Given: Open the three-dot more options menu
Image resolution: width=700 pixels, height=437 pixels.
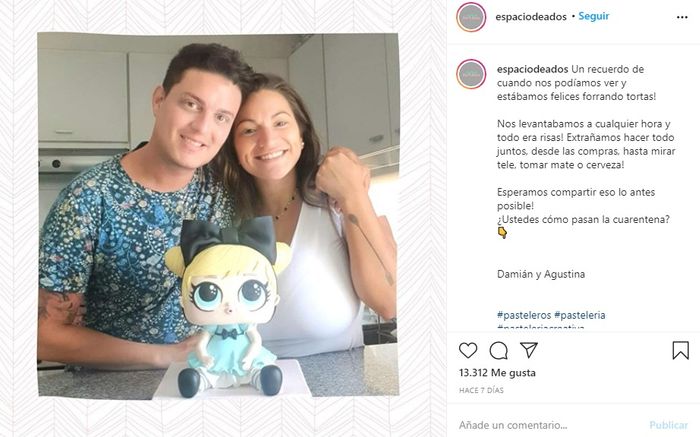Looking at the screenshot, I should 682,17.
